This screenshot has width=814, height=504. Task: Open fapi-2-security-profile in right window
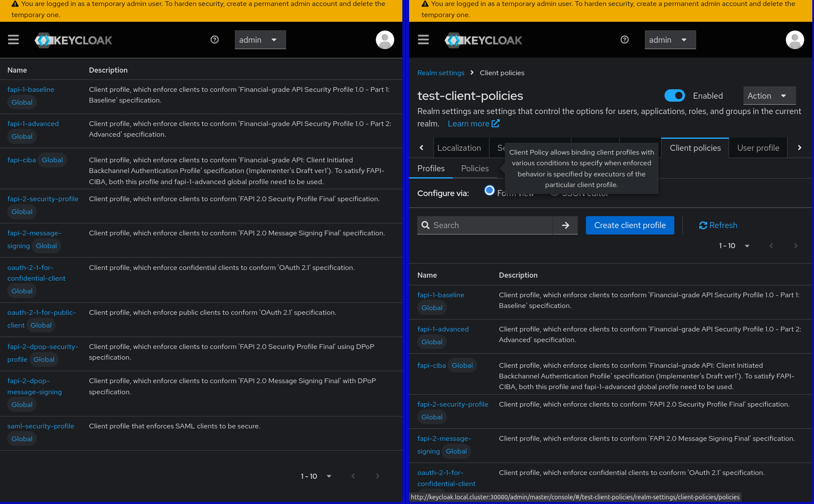[x=453, y=404]
